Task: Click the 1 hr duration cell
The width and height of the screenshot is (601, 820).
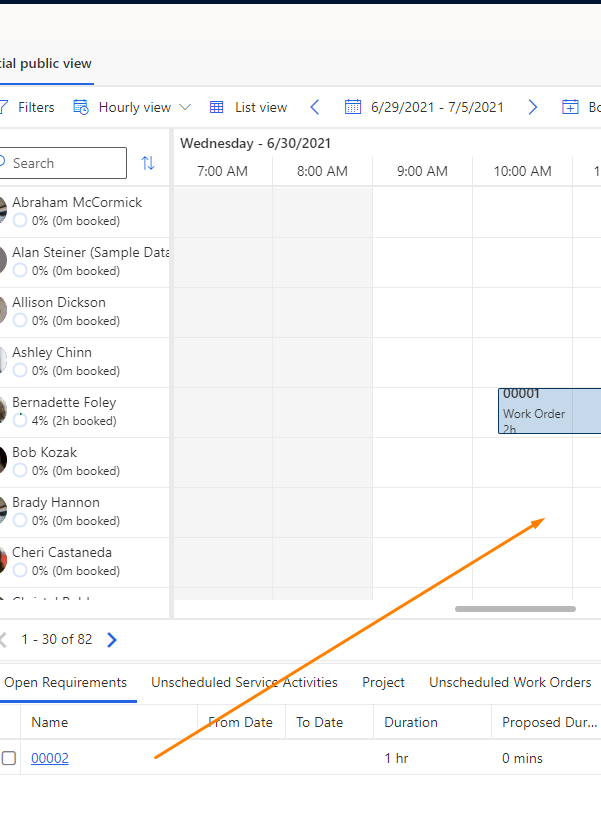Action: (x=396, y=758)
